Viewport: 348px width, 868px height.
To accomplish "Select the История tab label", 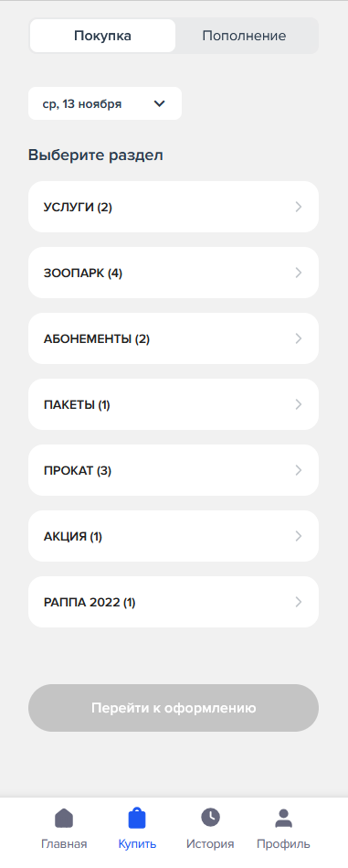I will [x=210, y=844].
